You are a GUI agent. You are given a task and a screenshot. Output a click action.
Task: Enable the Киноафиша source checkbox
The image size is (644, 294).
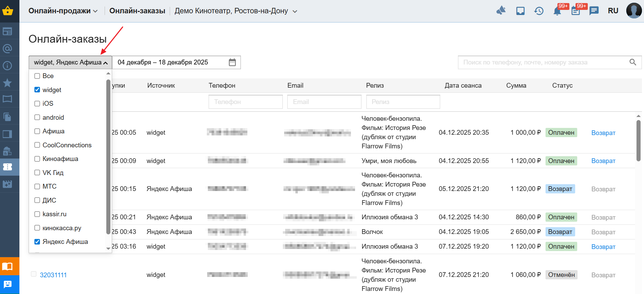click(37, 159)
